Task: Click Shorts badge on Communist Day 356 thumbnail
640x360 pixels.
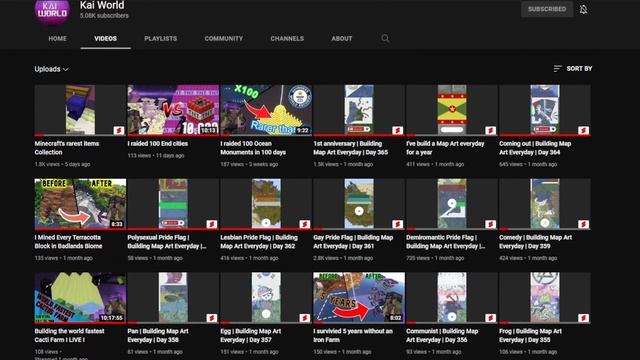Action: point(490,318)
